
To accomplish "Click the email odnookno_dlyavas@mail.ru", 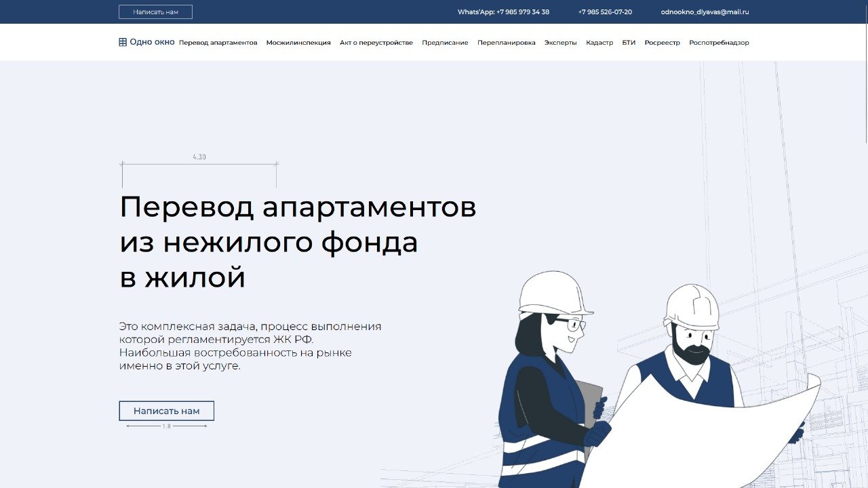I will [x=705, y=12].
